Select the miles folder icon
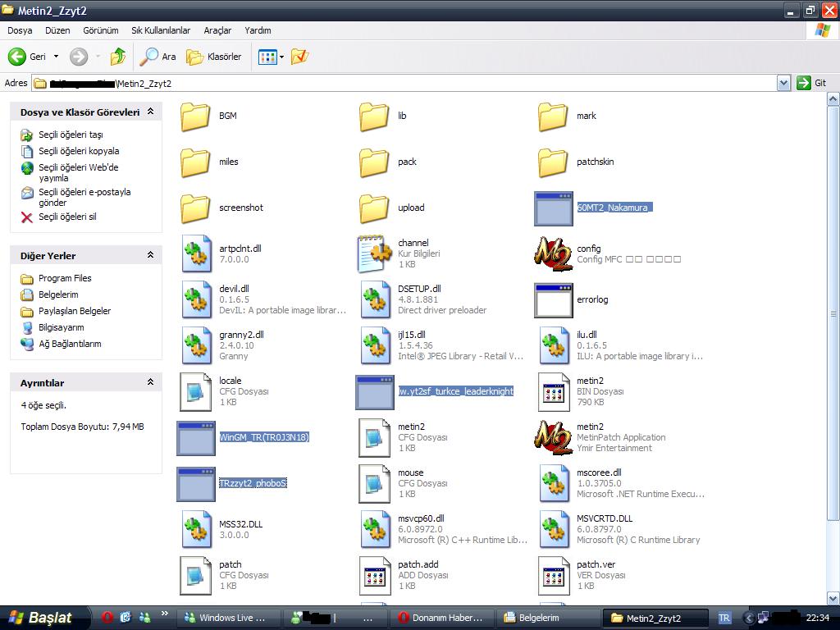The height and width of the screenshot is (630, 840). 195,162
